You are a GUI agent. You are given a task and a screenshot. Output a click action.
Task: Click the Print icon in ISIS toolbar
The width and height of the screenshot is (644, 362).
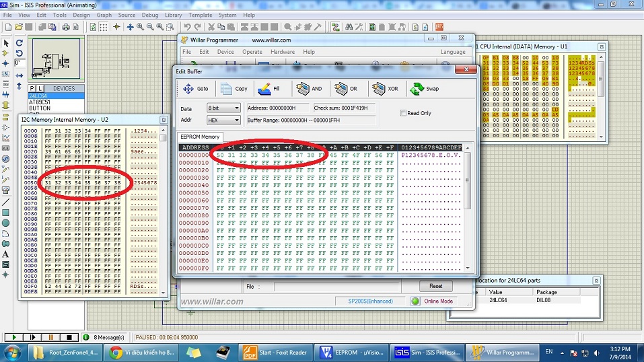click(66, 27)
